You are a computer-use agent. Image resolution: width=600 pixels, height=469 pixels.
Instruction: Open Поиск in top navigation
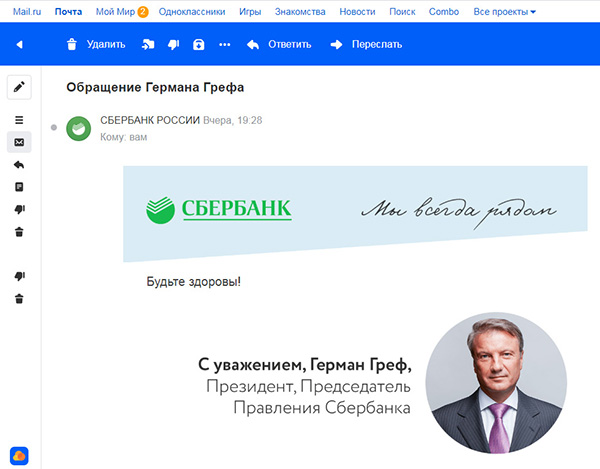coord(402,12)
